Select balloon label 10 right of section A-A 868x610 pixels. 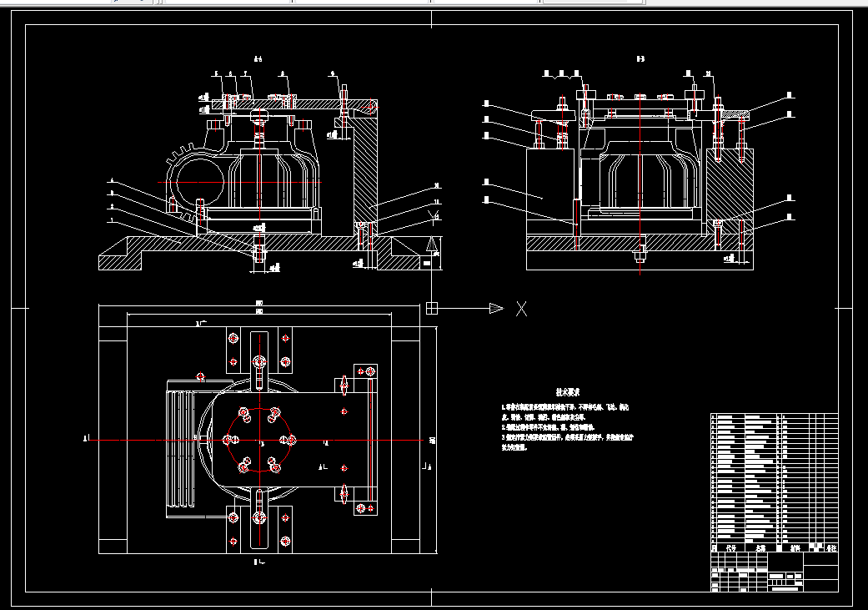pyautogui.click(x=437, y=185)
